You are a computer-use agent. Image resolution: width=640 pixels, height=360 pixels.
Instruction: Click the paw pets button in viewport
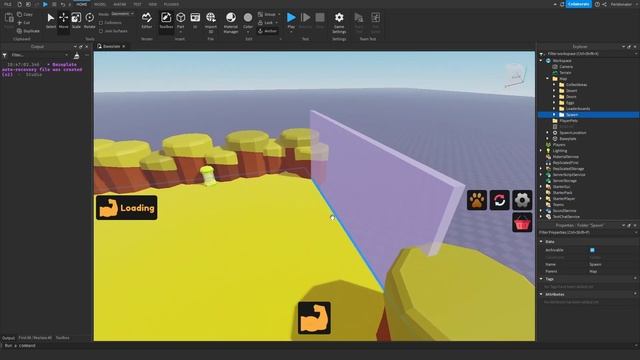(477, 200)
